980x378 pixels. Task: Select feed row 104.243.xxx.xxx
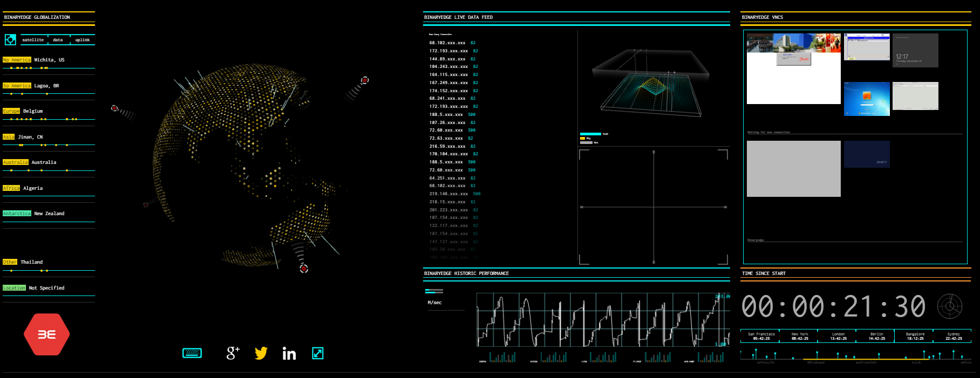point(454,67)
